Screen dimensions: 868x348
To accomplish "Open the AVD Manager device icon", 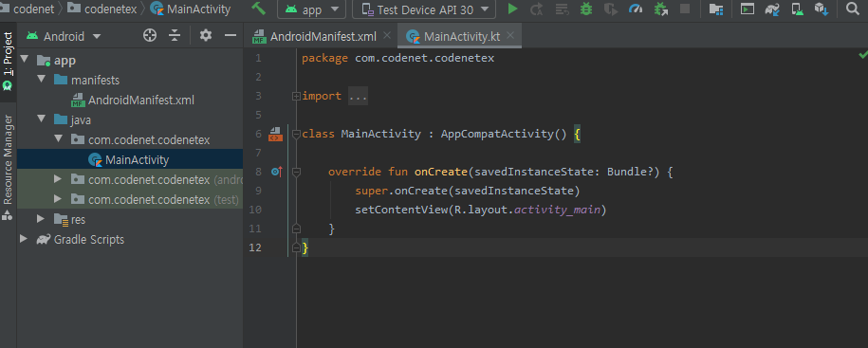I will (x=797, y=9).
